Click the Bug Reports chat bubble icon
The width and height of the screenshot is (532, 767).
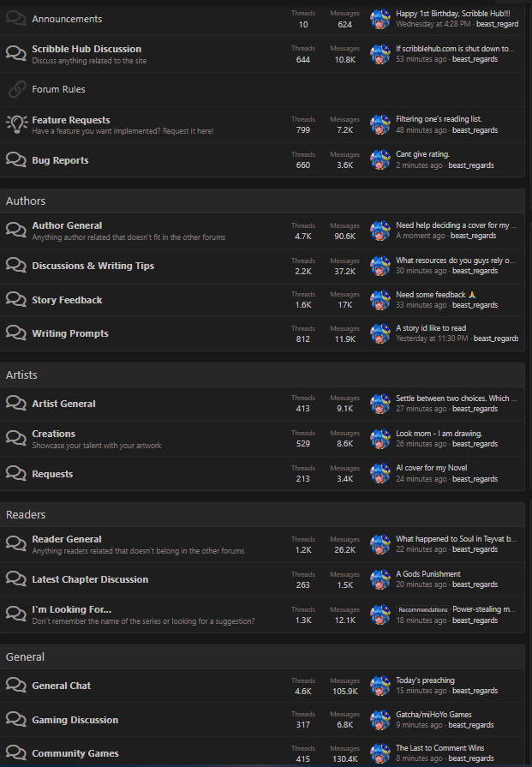tap(16, 160)
